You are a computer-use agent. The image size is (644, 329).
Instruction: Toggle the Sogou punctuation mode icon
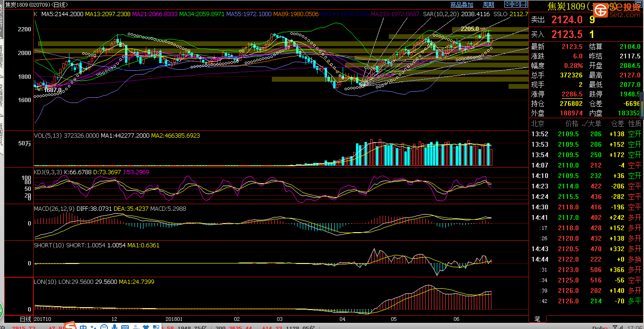coord(93,328)
